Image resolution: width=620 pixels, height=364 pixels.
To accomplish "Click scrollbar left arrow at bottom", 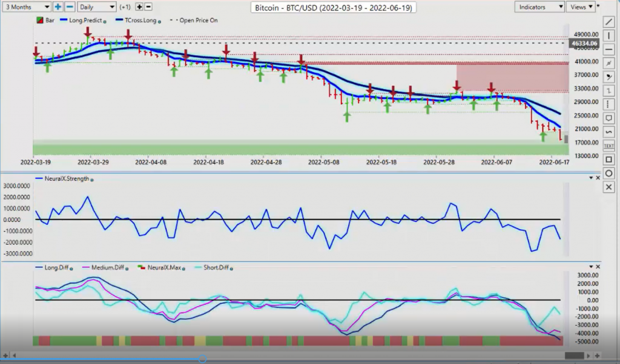I will 15,356.
